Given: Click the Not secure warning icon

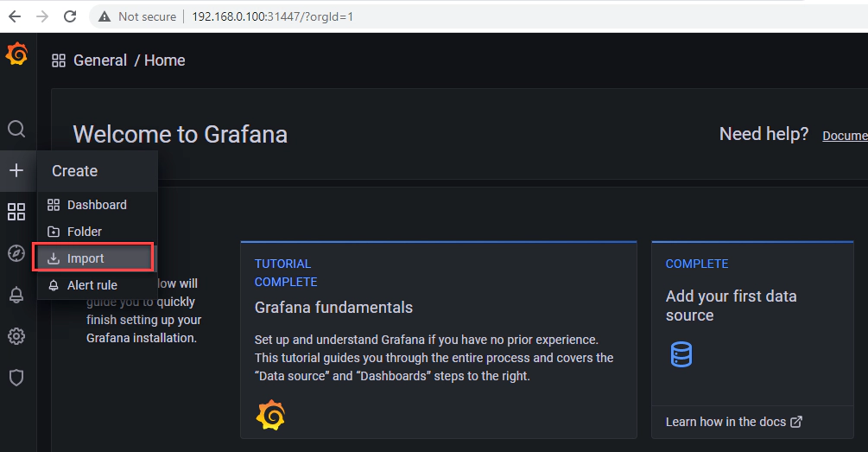Looking at the screenshot, I should pos(104,16).
